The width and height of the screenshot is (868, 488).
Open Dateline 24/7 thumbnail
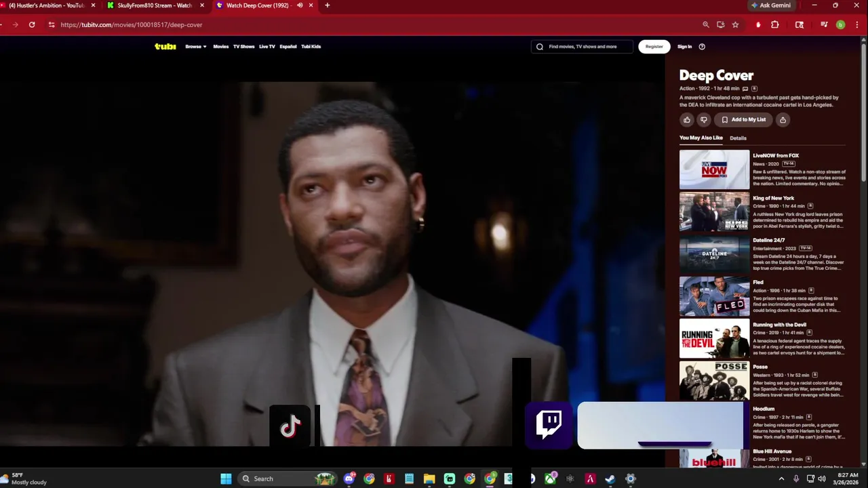(x=715, y=254)
